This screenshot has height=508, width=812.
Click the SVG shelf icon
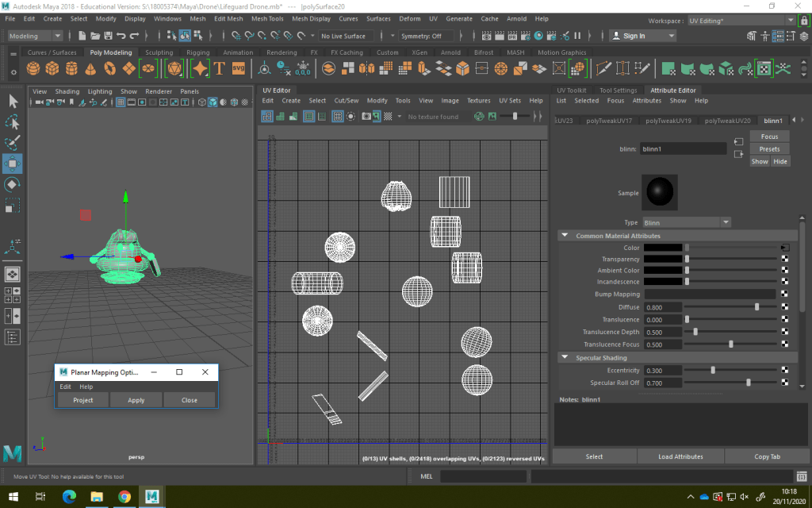point(239,69)
